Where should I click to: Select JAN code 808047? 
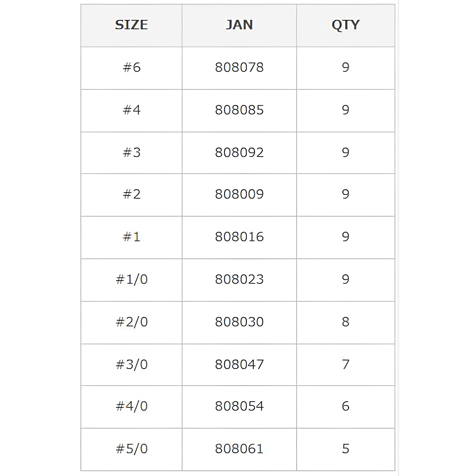point(239,364)
